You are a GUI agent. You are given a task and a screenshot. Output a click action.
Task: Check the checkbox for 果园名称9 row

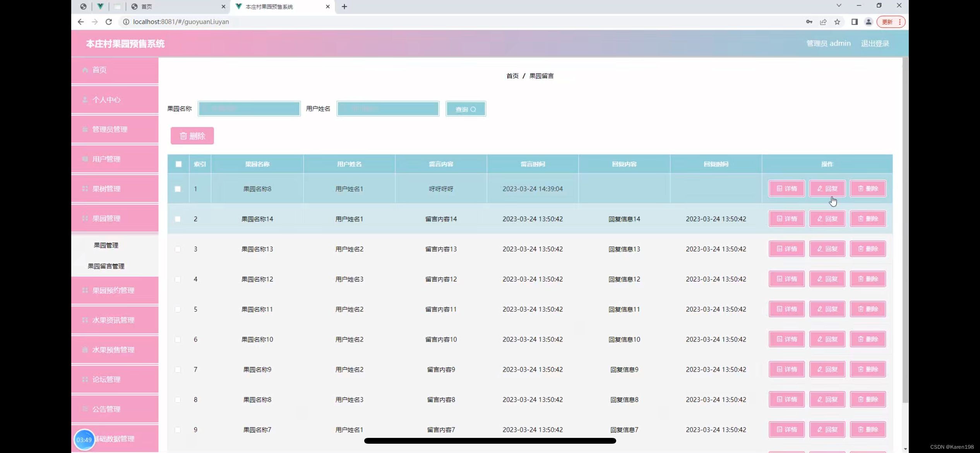(178, 370)
